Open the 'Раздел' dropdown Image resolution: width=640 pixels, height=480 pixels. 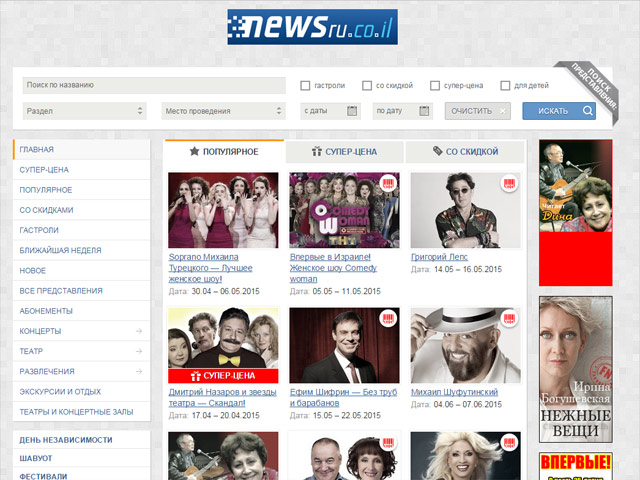[84, 111]
